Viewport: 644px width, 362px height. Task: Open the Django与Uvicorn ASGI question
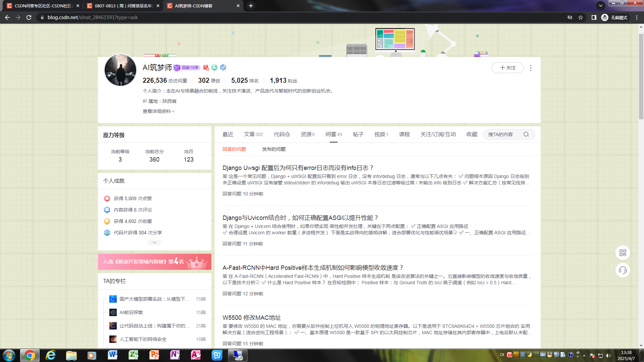(x=301, y=218)
